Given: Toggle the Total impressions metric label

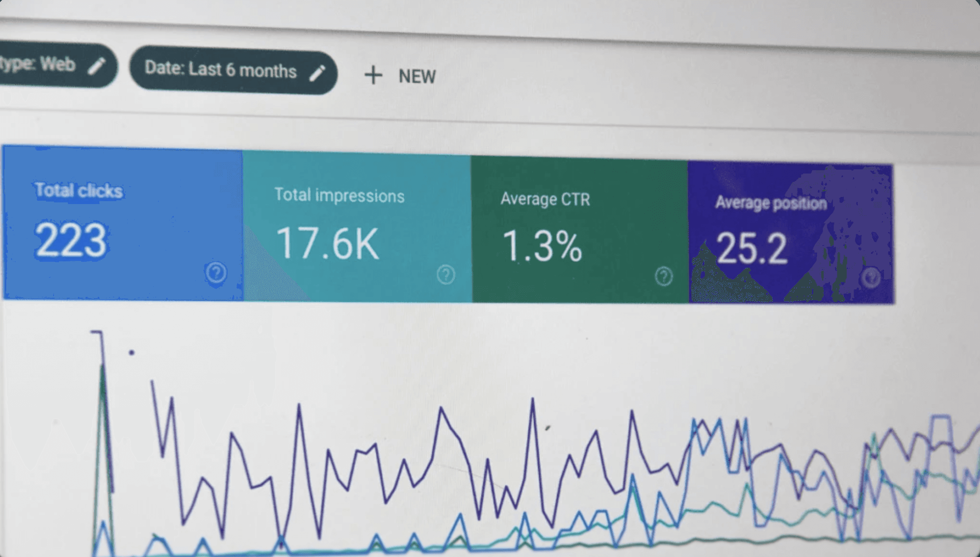Looking at the screenshot, I should 339,196.
